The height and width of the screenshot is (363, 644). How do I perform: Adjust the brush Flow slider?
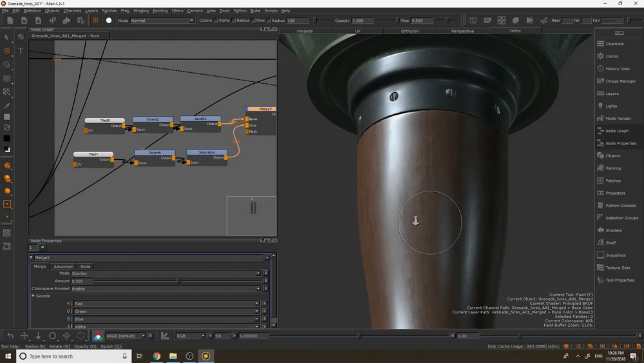[447, 21]
